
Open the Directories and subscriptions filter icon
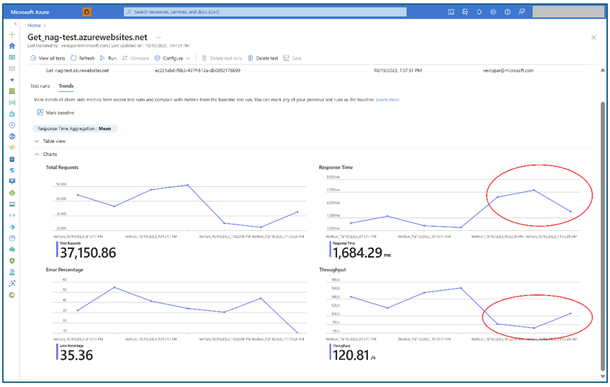click(465, 12)
